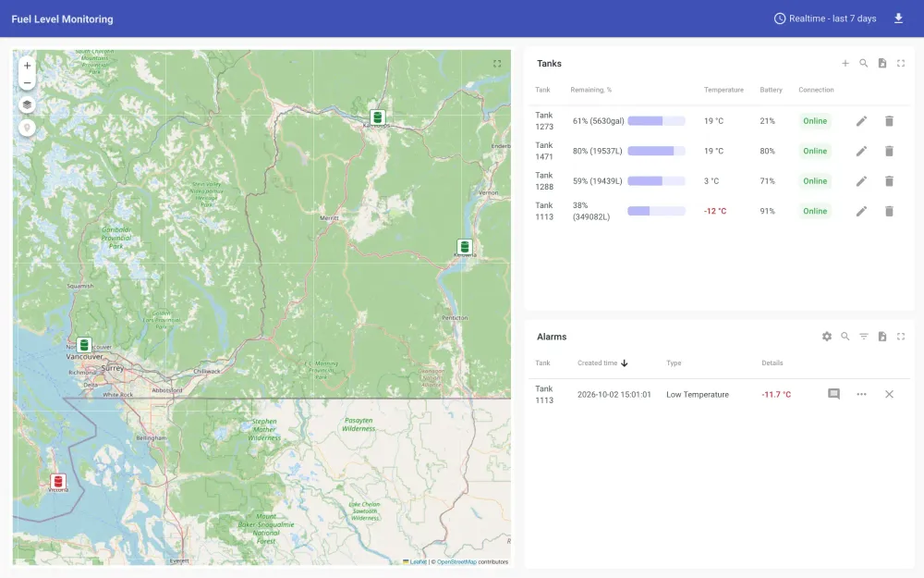Viewport: 924px width, 578px height.
Task: Sort tanks by Remaining, % column
Action: tap(591, 90)
